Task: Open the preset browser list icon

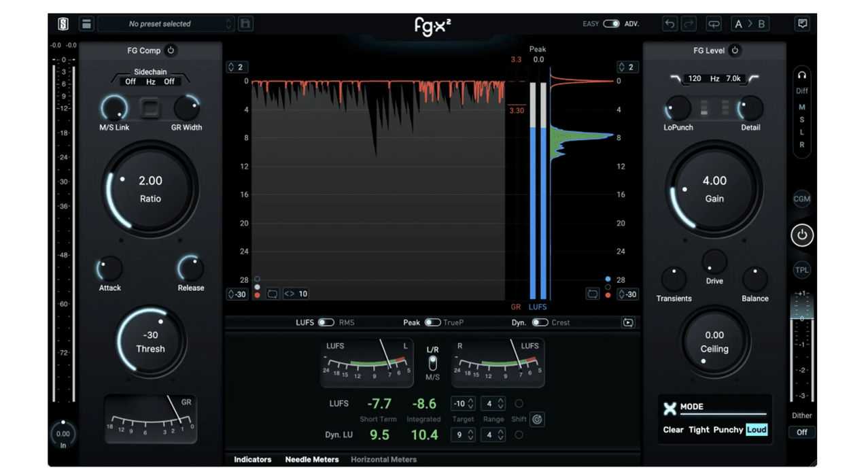Action: 86,24
